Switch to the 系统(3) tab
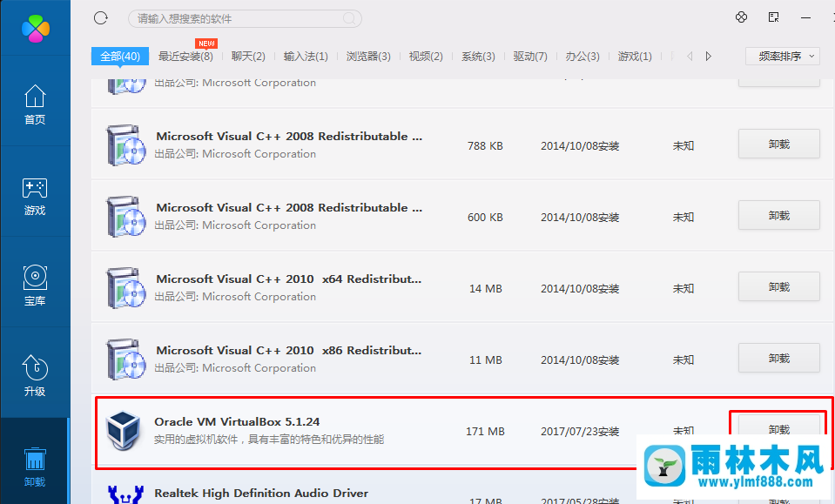This screenshot has width=835, height=504. 478,56
